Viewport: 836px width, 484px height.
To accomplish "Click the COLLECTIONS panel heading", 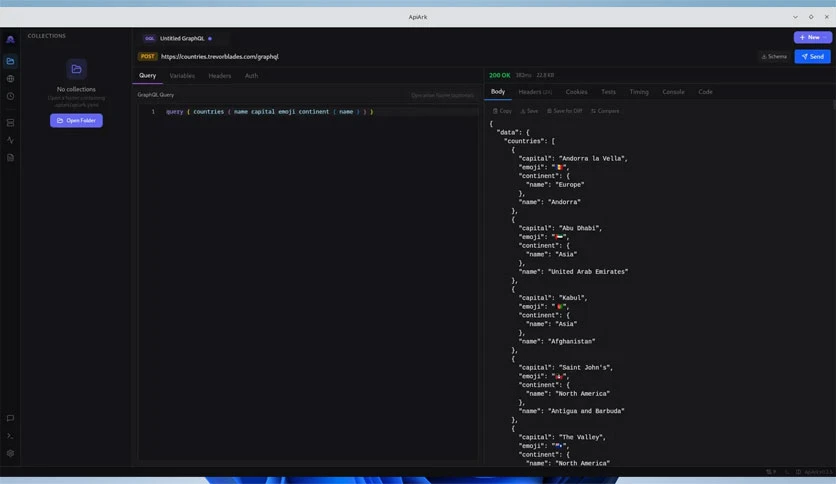I will coord(46,36).
